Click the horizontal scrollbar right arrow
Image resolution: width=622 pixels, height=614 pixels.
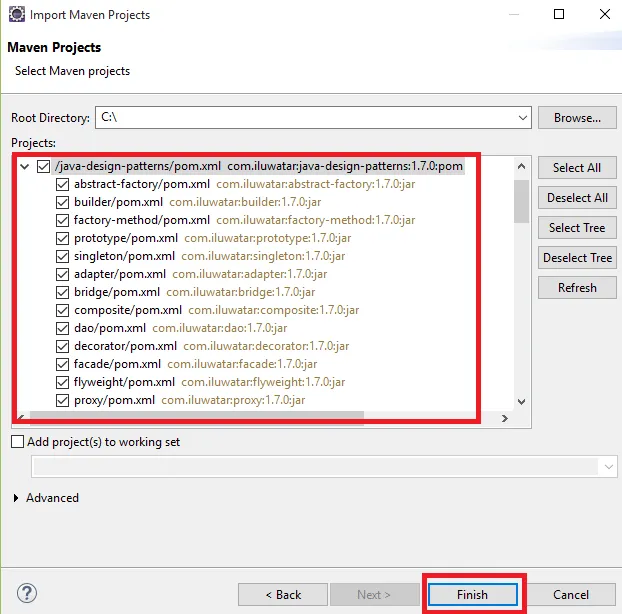tap(505, 418)
